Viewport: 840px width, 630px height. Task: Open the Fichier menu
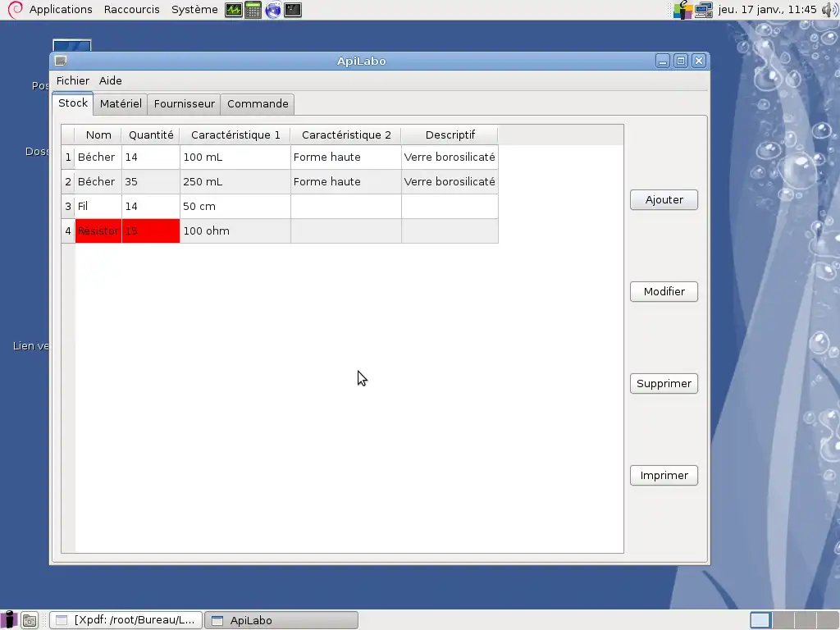(73, 81)
